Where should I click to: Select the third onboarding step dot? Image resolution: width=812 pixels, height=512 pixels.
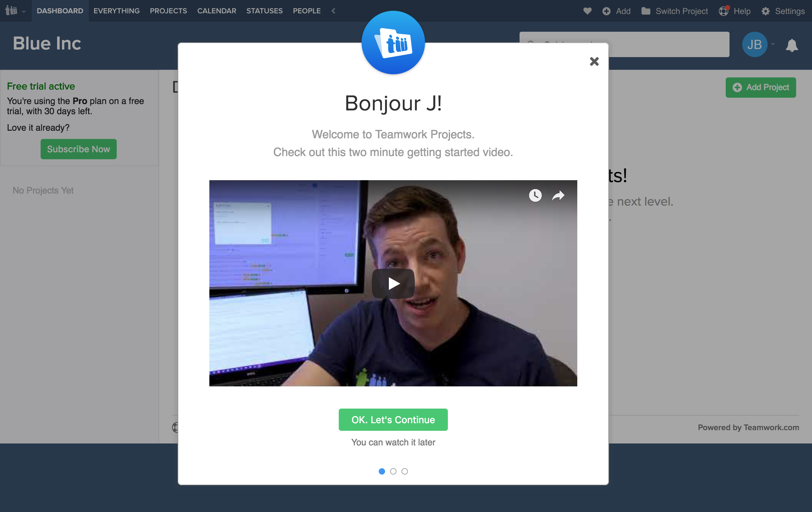[405, 471]
